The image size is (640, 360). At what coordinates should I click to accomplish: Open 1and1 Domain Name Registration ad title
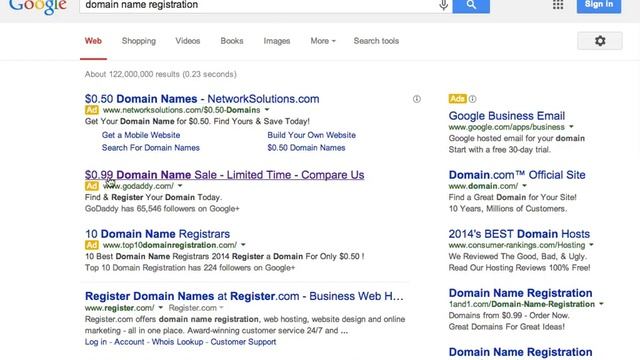coord(520,293)
